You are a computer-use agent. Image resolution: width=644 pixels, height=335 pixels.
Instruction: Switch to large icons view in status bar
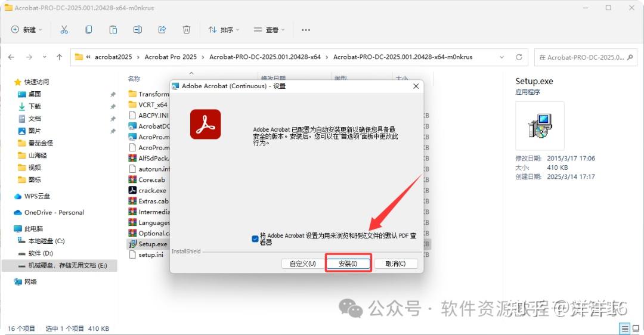636,328
